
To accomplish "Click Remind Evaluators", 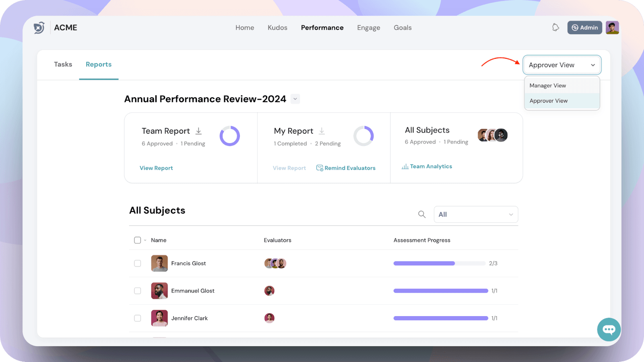I will (346, 168).
